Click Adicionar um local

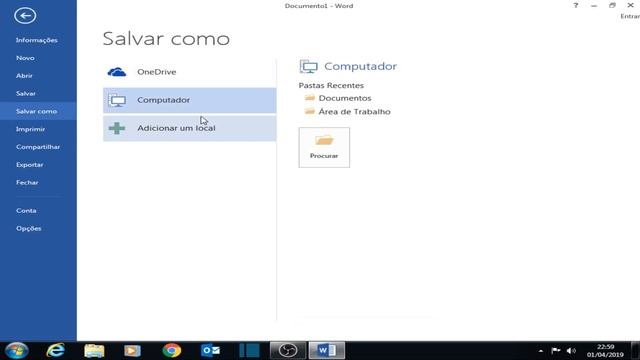click(x=189, y=129)
